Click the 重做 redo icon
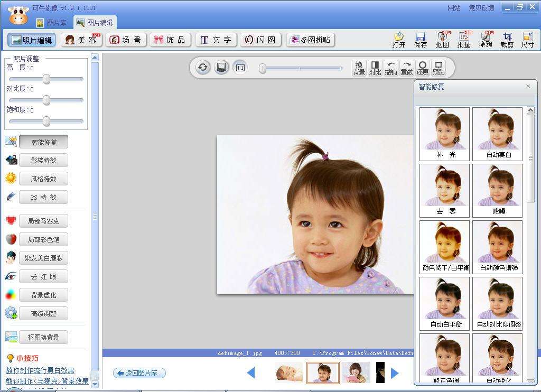The image size is (541, 392). point(406,68)
